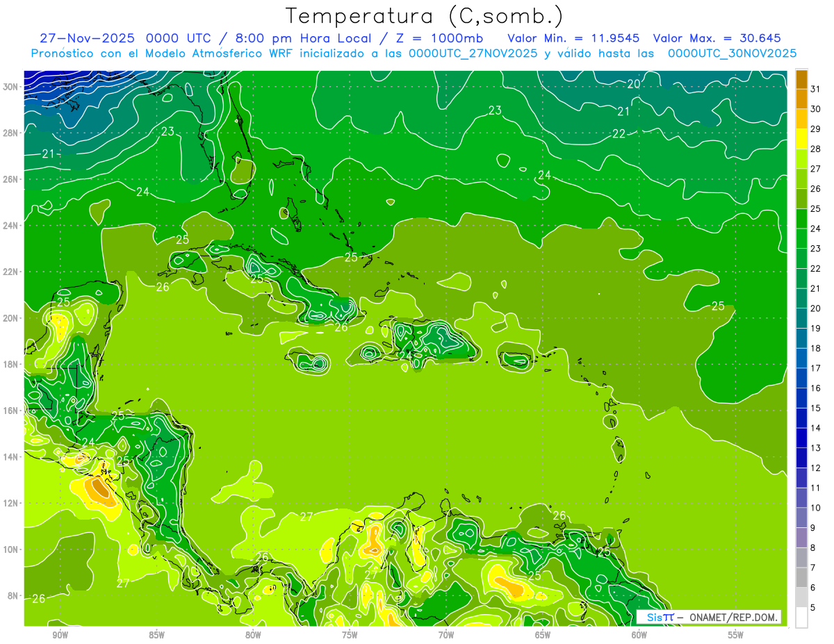Click the 55W longitude axis label

736,635
